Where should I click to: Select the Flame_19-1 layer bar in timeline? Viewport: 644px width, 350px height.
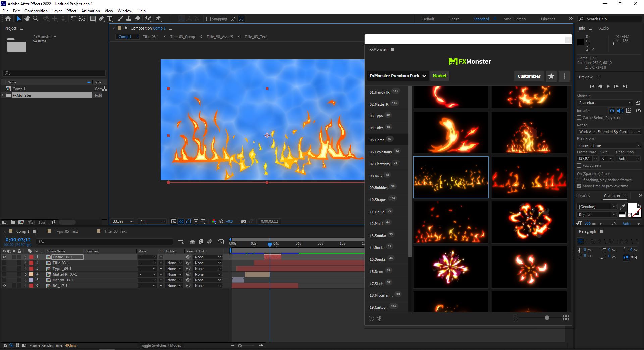tap(272, 257)
